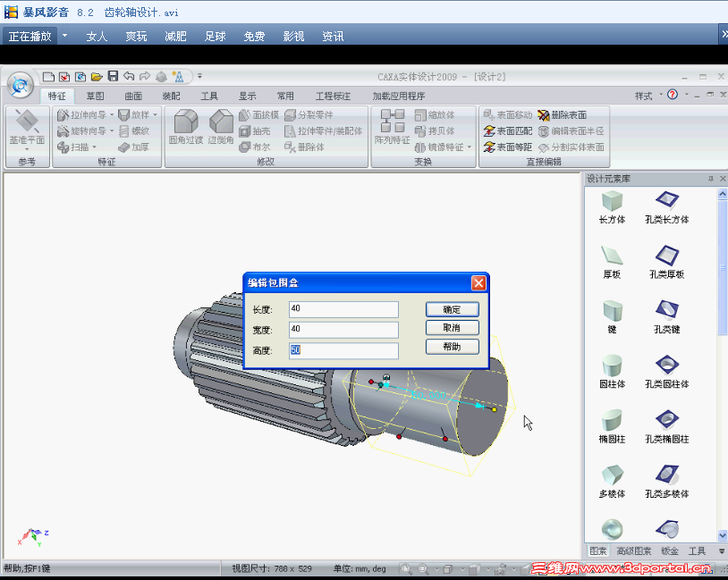Open the 足球 link in player bar
Screen dimensions: 728x580
[215, 36]
